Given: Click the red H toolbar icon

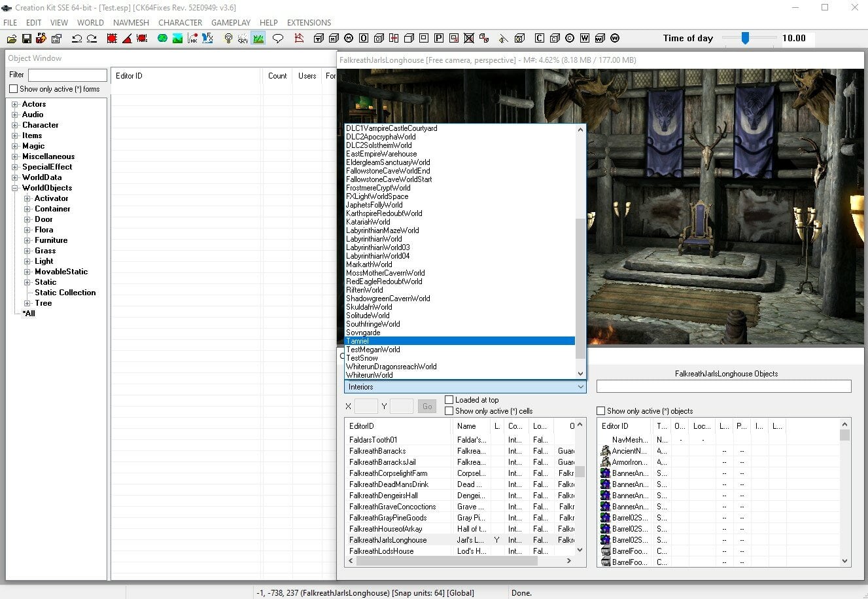Looking at the screenshot, I should click(394, 39).
